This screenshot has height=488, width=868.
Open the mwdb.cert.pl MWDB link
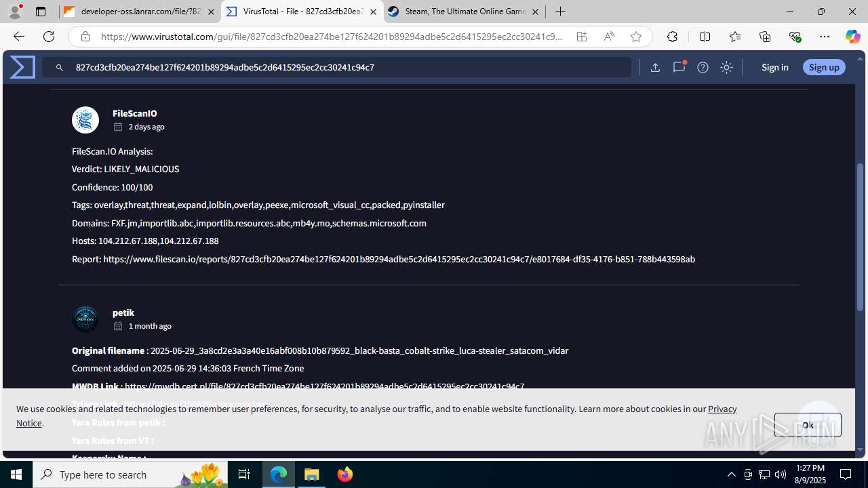click(x=324, y=386)
